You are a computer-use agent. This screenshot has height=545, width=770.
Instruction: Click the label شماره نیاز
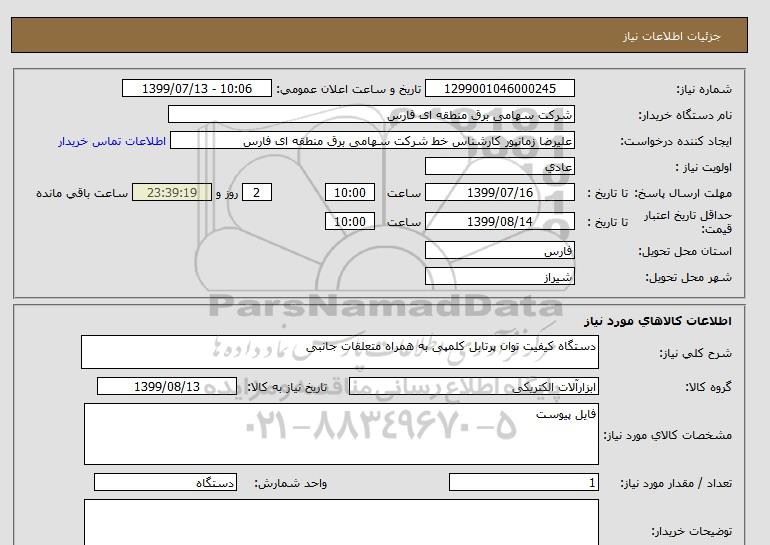click(704, 89)
